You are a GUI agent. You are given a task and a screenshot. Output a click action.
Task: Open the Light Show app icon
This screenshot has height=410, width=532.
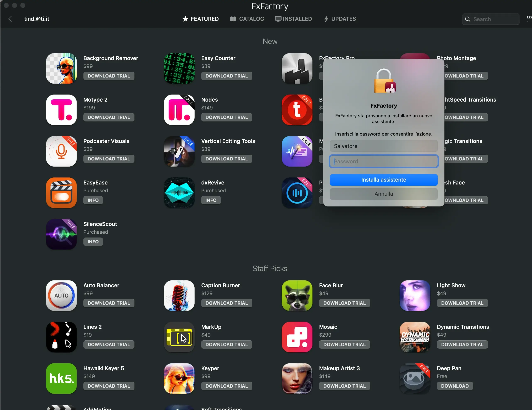[x=415, y=296]
